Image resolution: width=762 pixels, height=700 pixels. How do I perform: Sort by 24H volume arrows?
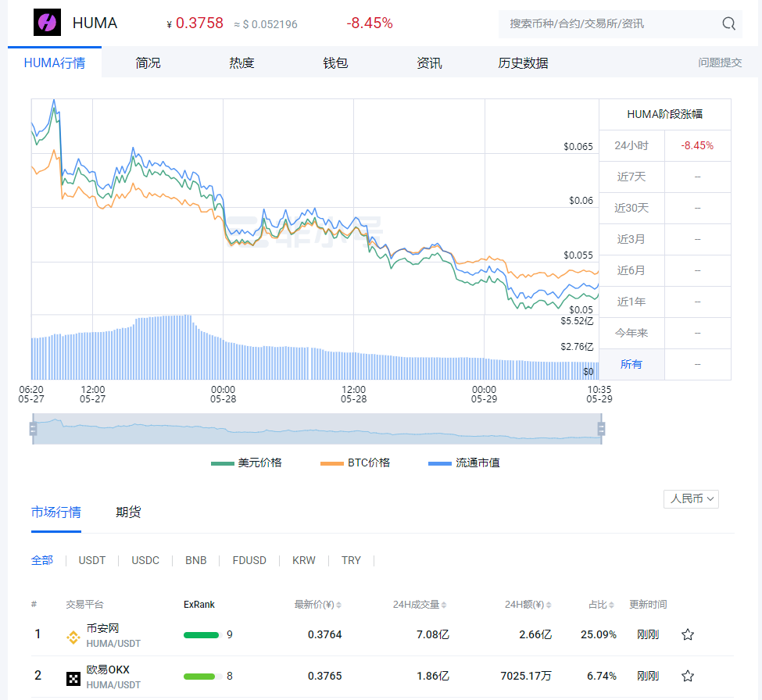pos(444,605)
